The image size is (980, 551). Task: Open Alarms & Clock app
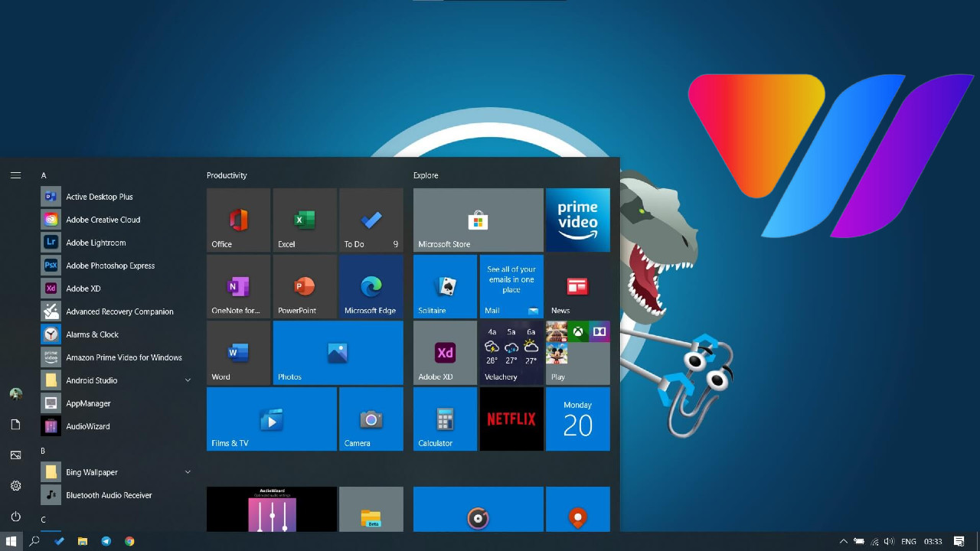coord(116,334)
